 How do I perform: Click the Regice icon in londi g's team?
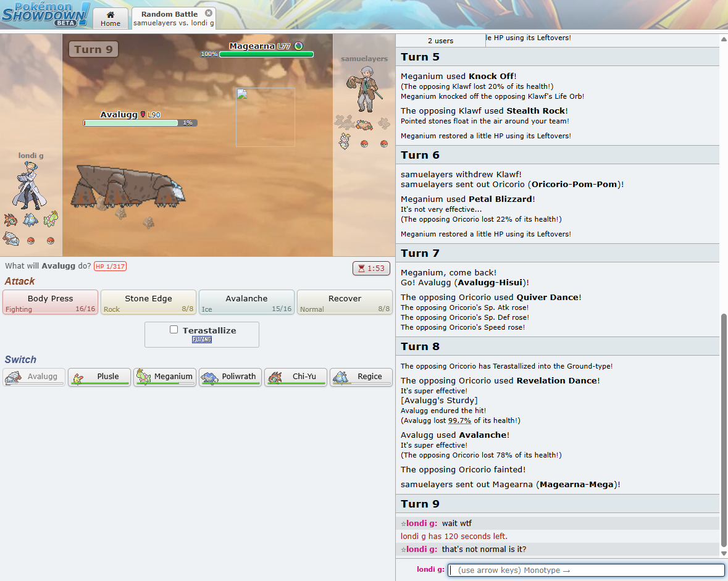pos(31,220)
